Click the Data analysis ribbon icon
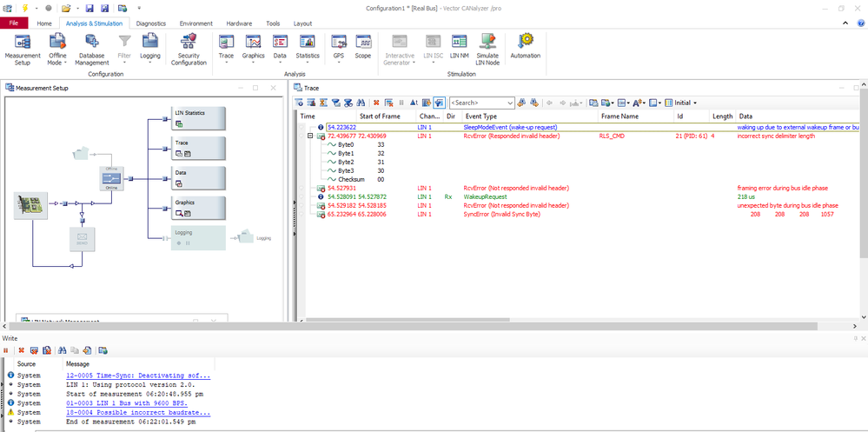 click(x=280, y=42)
